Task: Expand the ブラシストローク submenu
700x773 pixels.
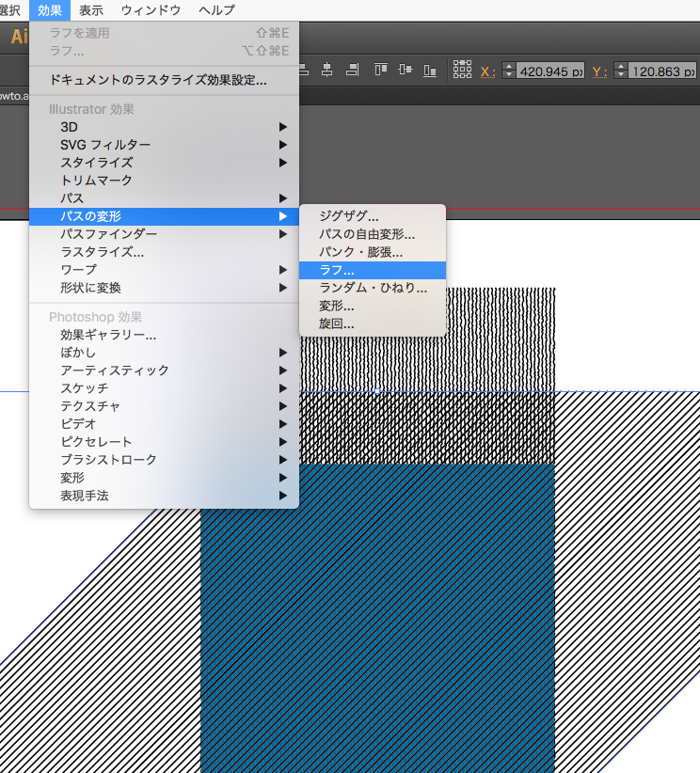Action: click(x=165, y=460)
